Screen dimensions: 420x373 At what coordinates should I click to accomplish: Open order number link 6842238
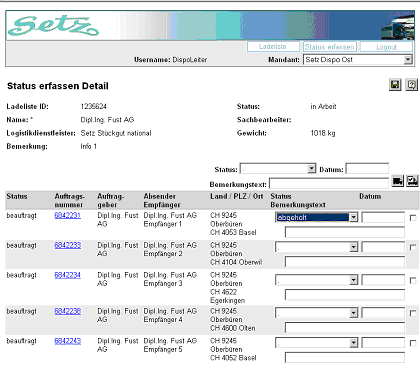point(68,311)
